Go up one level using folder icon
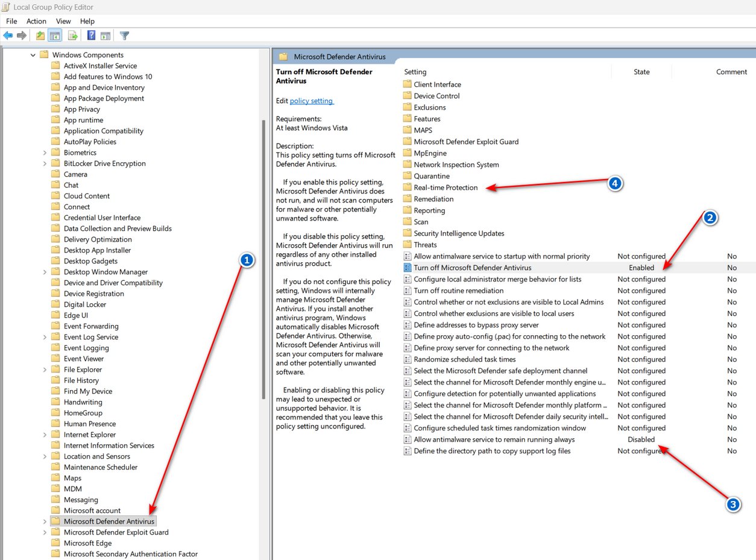756x560 pixels. click(40, 36)
